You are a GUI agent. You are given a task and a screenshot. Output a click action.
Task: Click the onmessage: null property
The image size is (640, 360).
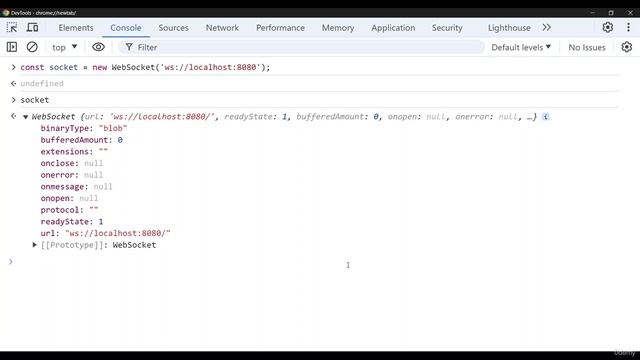pyautogui.click(x=76, y=187)
